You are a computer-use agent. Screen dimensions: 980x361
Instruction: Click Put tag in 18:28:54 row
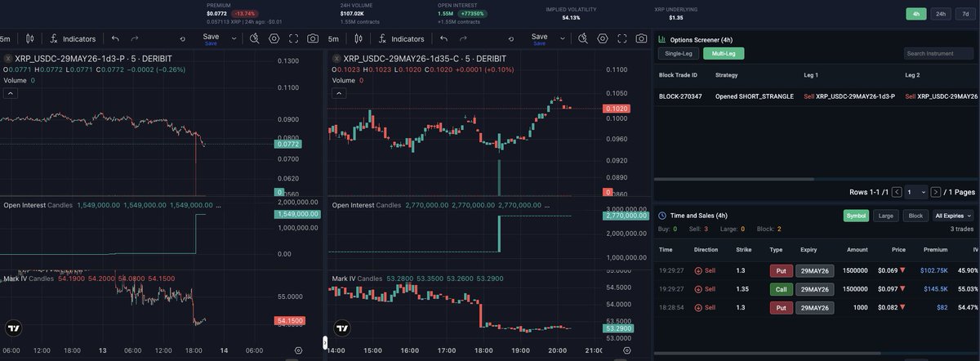(x=781, y=308)
